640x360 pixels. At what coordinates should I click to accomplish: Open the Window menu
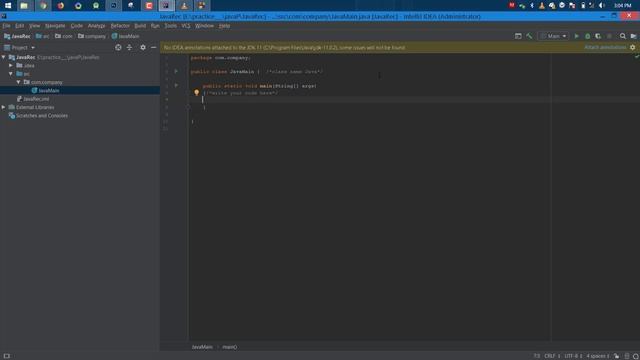click(204, 26)
